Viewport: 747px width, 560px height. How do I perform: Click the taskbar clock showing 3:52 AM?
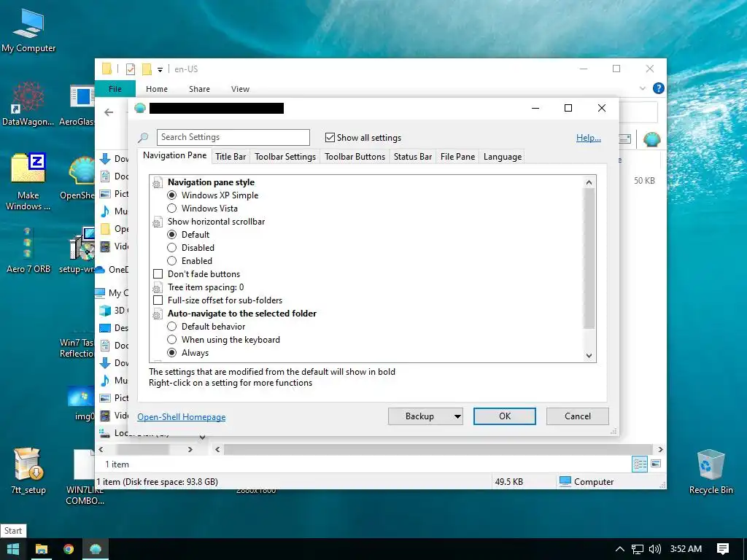(686, 549)
